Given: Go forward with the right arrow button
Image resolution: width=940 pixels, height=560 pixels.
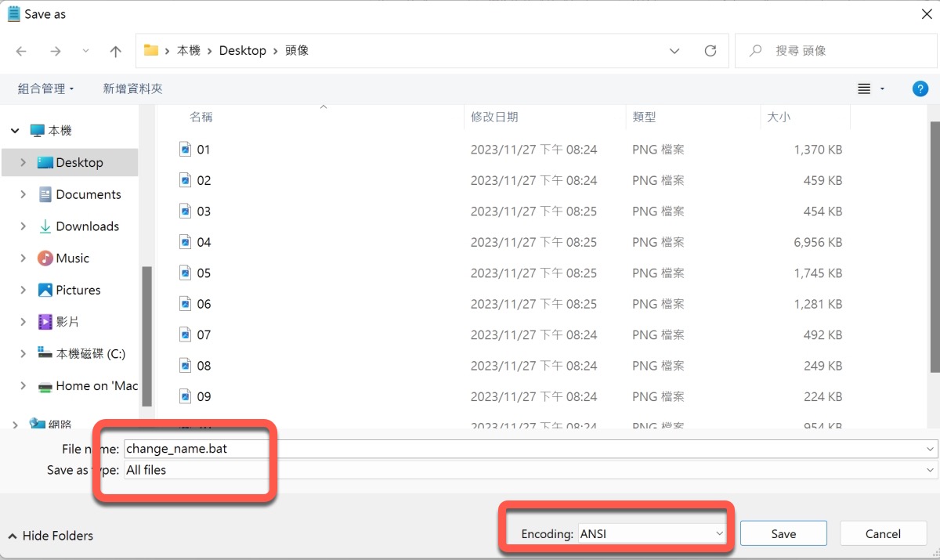Looking at the screenshot, I should [55, 51].
